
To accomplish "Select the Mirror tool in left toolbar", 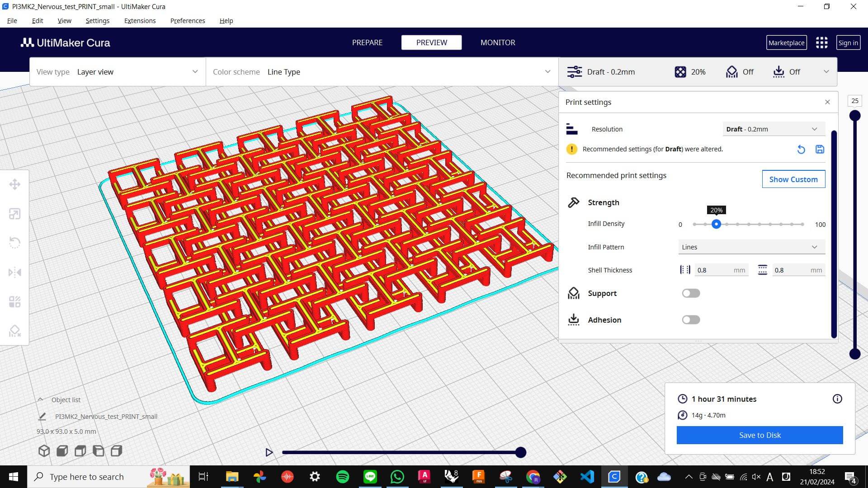I will click(14, 272).
